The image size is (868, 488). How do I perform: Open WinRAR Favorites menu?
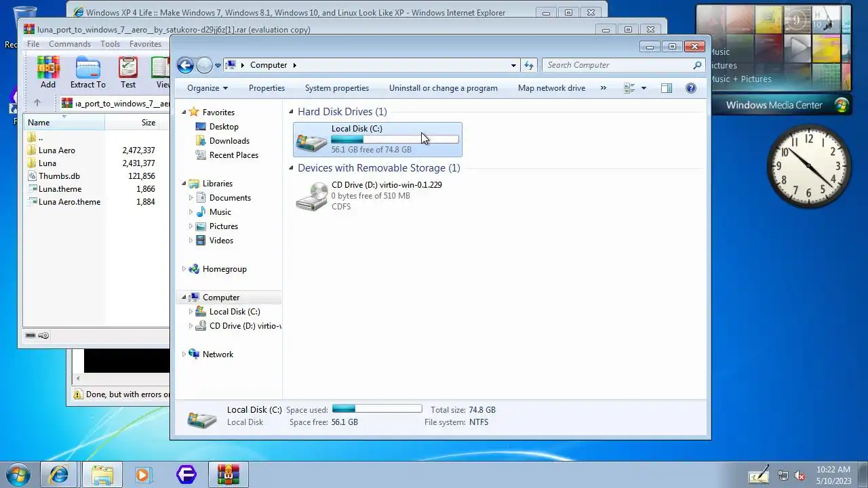tap(145, 44)
